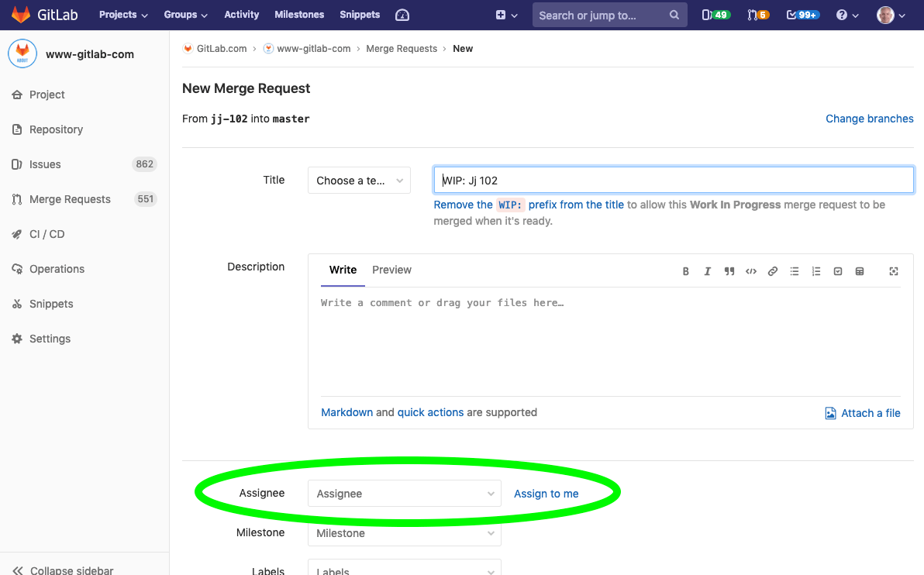
Task: Click the Attach a file link
Action: point(871,413)
